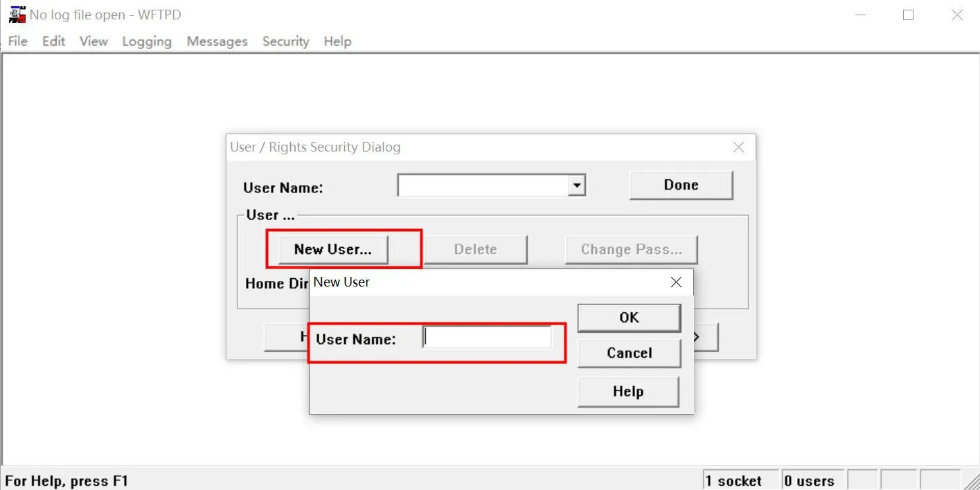This screenshot has height=490, width=980.
Task: Click the New User... button
Action: [331, 249]
